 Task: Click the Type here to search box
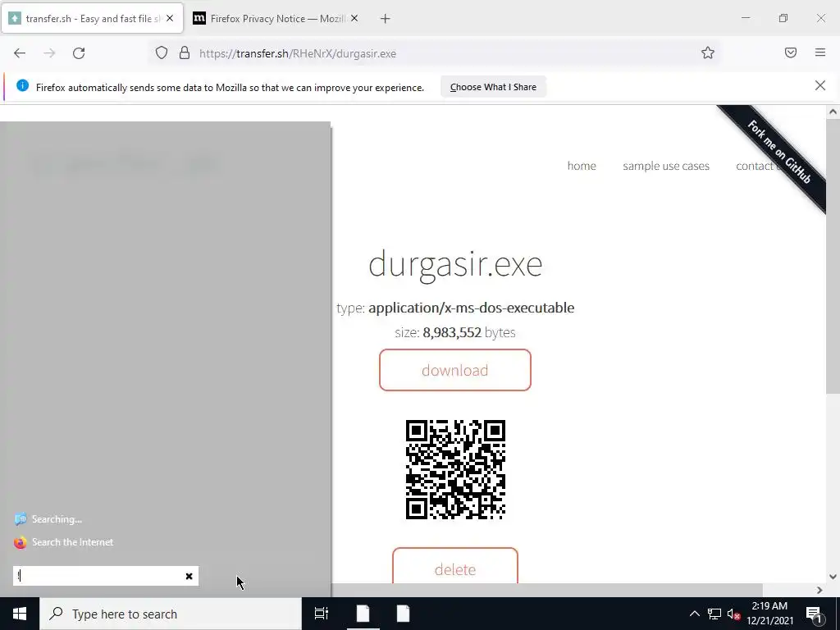171,614
